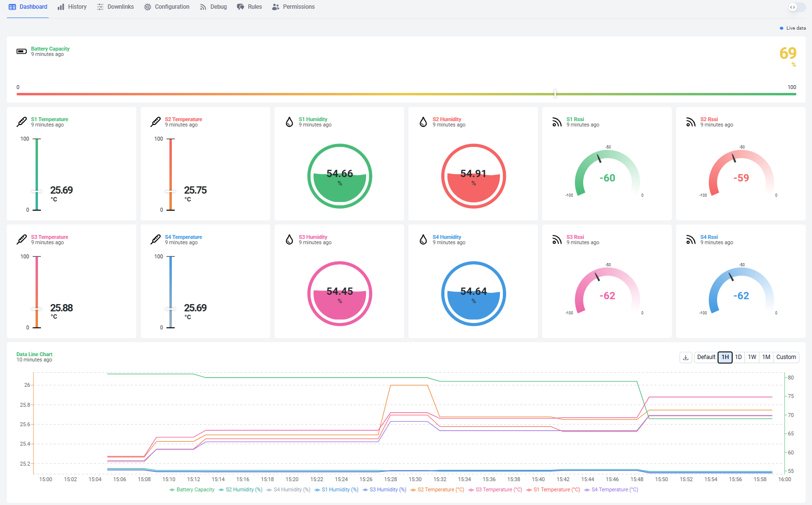The height and width of the screenshot is (505, 812).
Task: Click the S1 Temperature vertical bar handle
Action: 37,191
